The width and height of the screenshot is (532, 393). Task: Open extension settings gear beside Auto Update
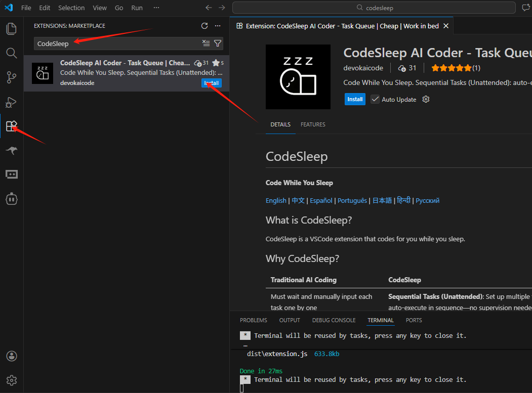tap(426, 99)
